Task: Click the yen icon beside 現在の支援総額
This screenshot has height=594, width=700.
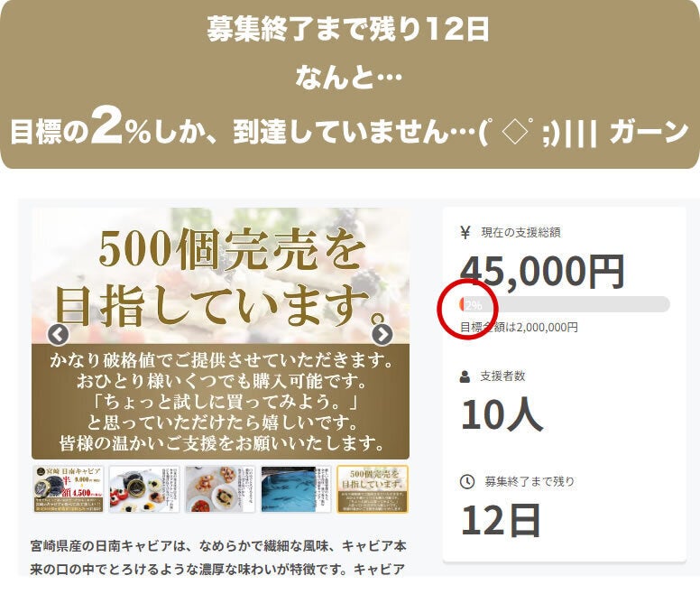Action: [465, 232]
